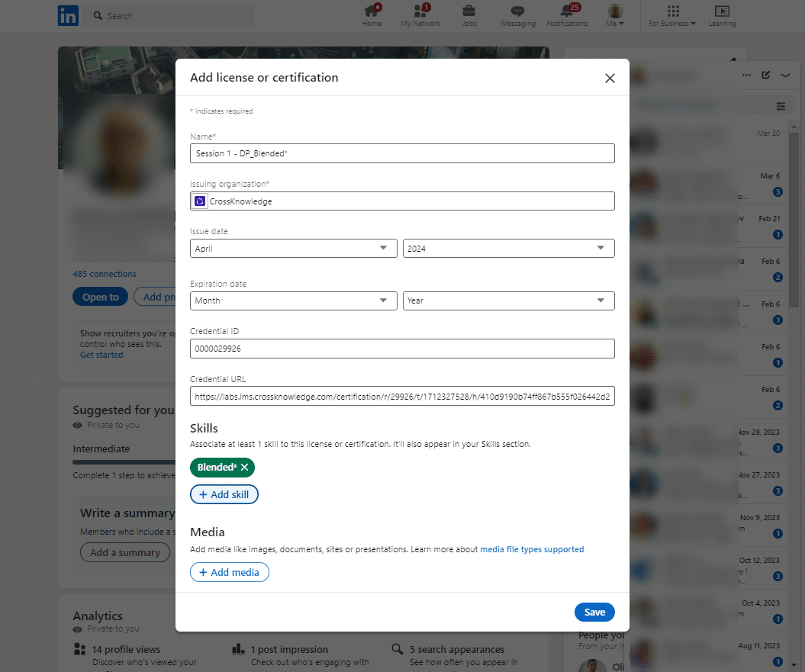Open the messaging overflow menu dots

click(x=745, y=75)
